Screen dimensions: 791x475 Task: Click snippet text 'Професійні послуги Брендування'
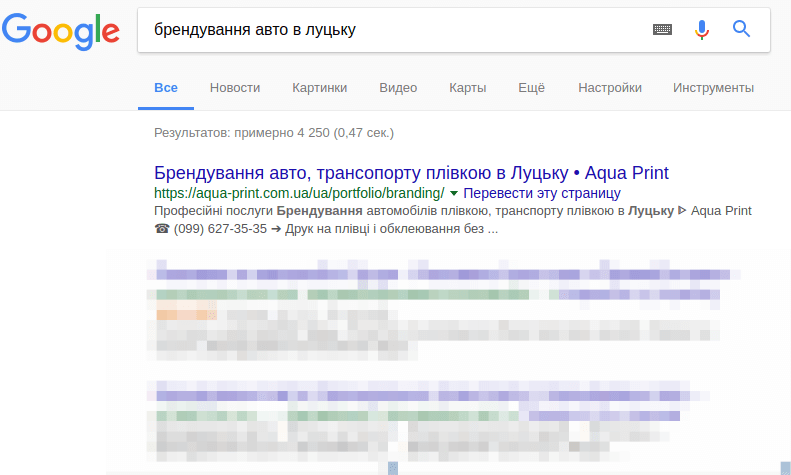[x=258, y=211]
